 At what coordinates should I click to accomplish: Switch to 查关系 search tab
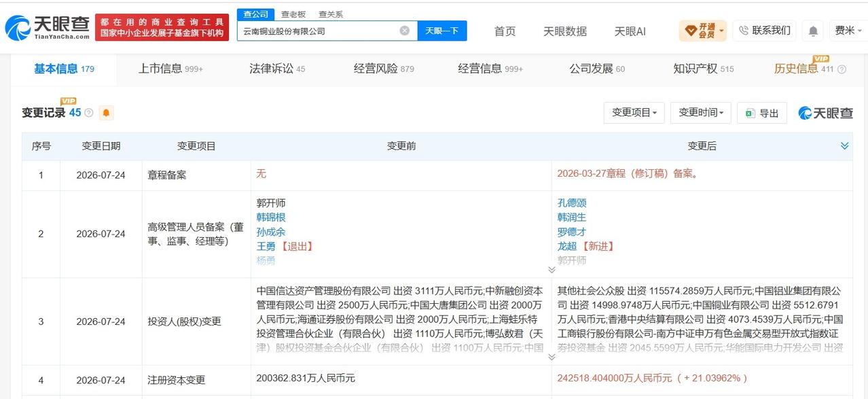coord(331,14)
